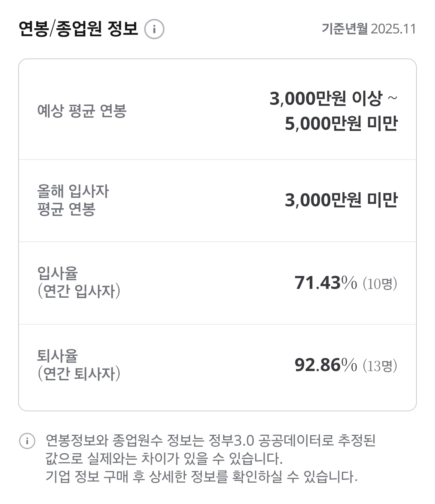Click the 2025.11 date text
This screenshot has width=435, height=504.
(393, 29)
